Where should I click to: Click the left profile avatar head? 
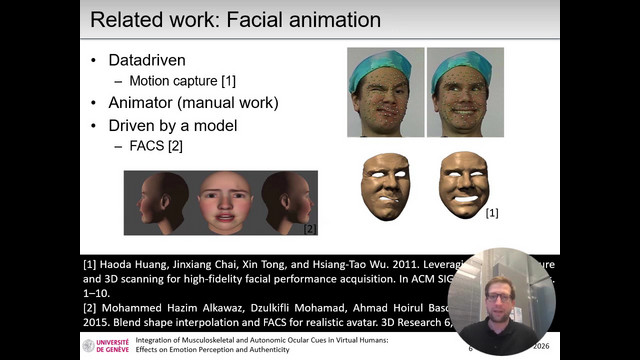[162, 203]
